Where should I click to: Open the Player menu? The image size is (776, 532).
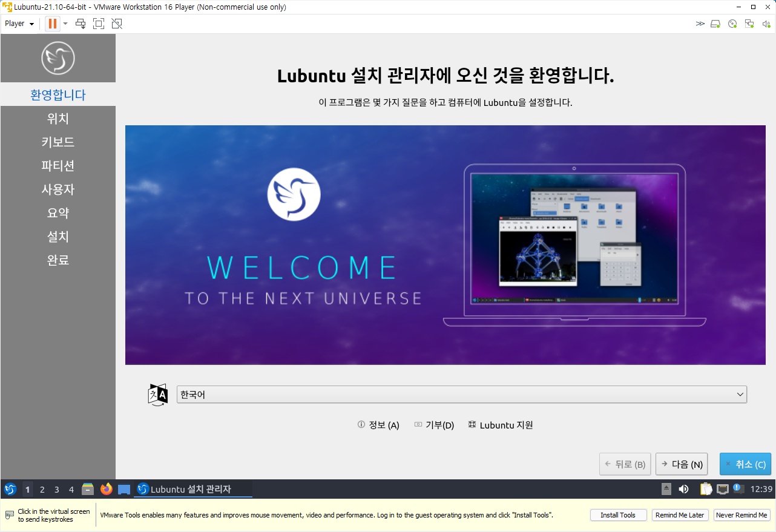(19, 24)
